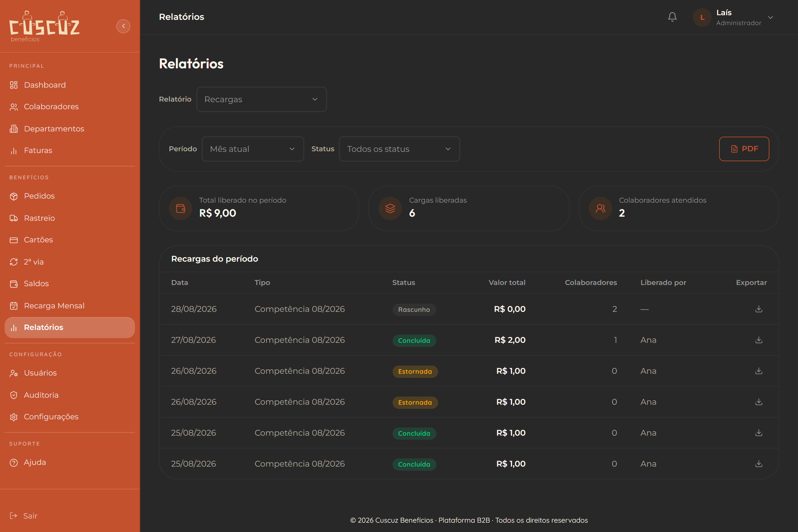The image size is (798, 532).
Task: Open Colaboradores in the sidebar
Action: pos(70,107)
